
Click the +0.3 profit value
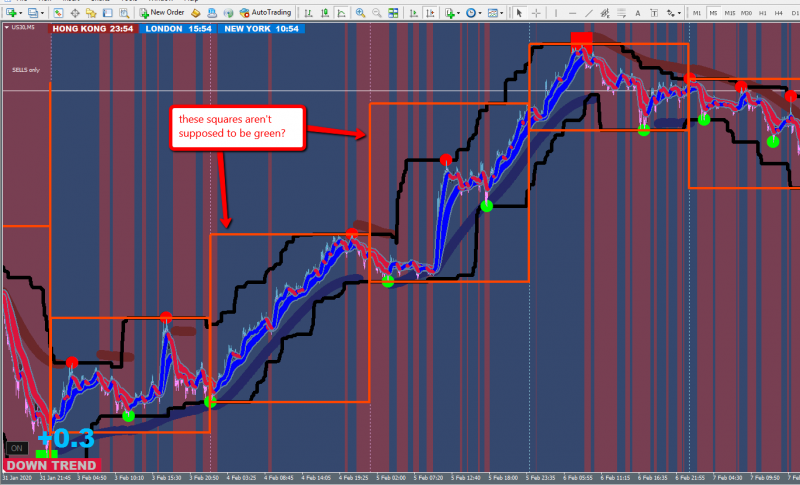(66, 438)
